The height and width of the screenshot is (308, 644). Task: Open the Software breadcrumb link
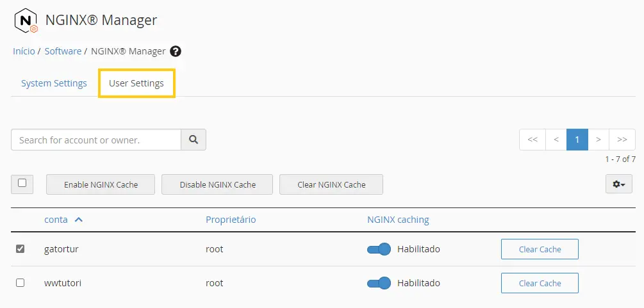(63, 51)
